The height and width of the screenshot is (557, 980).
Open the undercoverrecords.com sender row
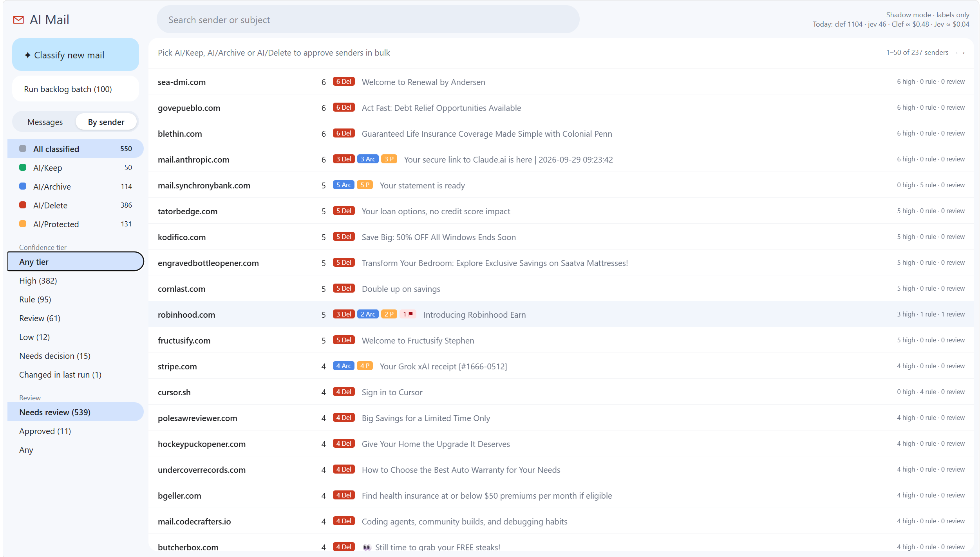(x=561, y=469)
